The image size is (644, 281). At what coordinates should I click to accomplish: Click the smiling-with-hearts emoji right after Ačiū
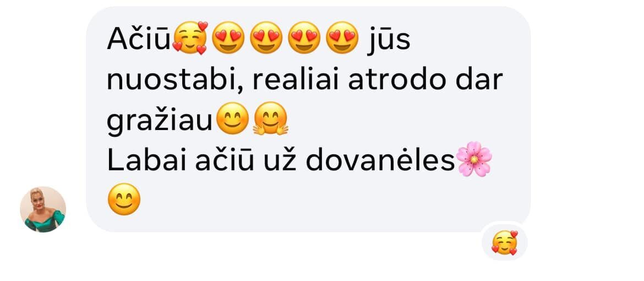190,38
